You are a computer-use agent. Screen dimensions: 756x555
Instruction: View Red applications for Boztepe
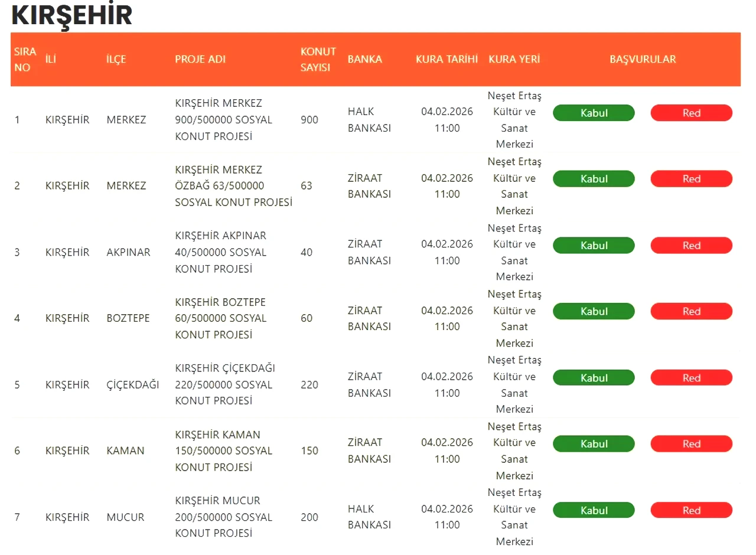coord(691,312)
